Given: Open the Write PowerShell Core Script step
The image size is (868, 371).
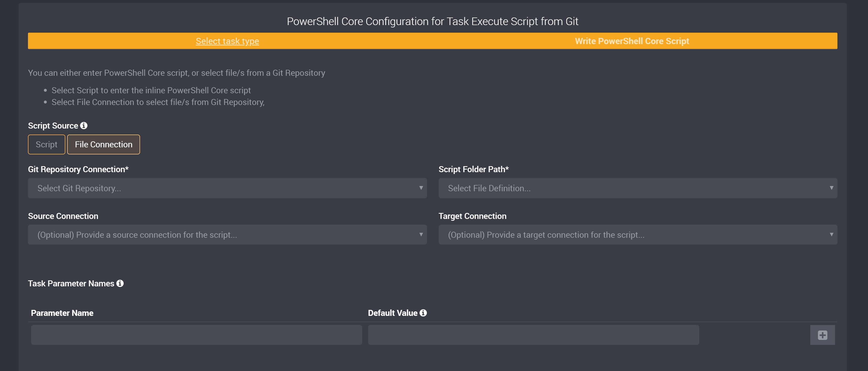Looking at the screenshot, I should [x=632, y=41].
